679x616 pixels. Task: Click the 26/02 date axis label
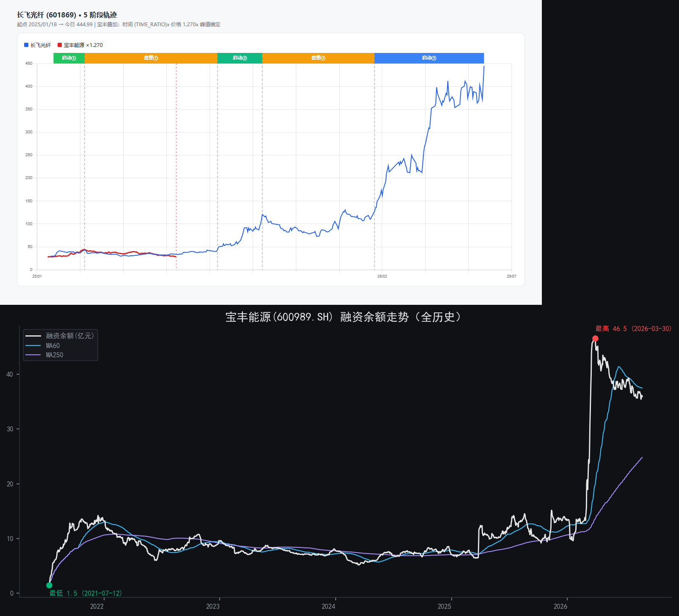(382, 276)
